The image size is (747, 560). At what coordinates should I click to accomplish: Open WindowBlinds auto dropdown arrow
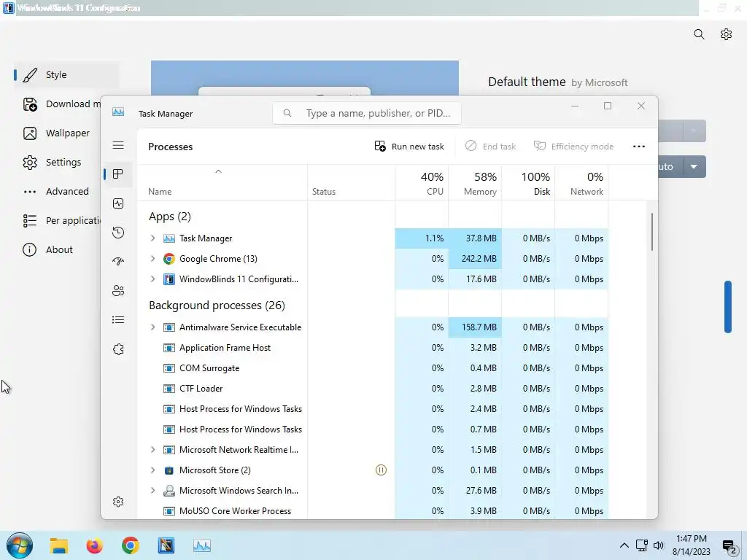point(694,167)
